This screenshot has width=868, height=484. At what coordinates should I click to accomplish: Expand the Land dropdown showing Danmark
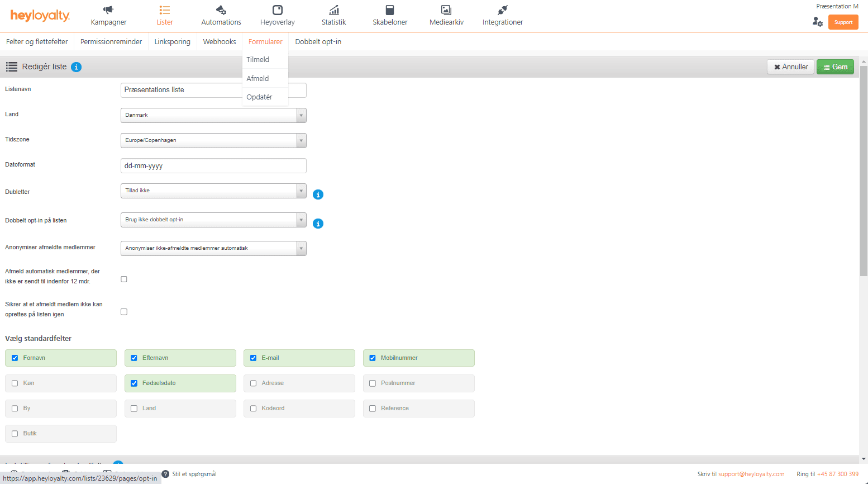[x=213, y=115]
